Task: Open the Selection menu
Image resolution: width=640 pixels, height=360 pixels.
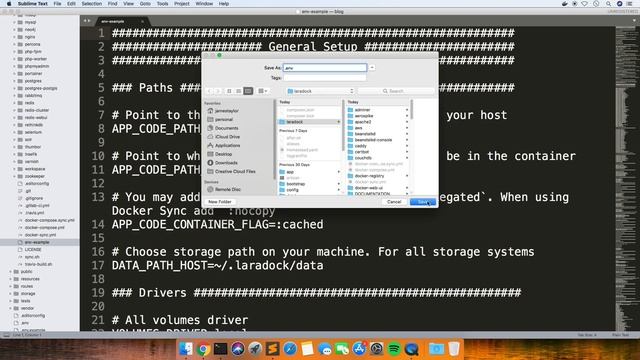Action: pyautogui.click(x=91, y=4)
